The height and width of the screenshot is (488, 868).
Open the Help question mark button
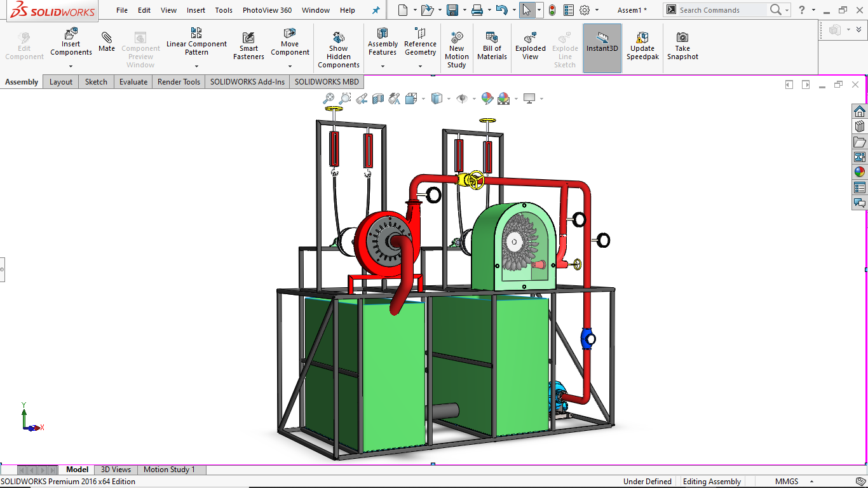tap(802, 10)
